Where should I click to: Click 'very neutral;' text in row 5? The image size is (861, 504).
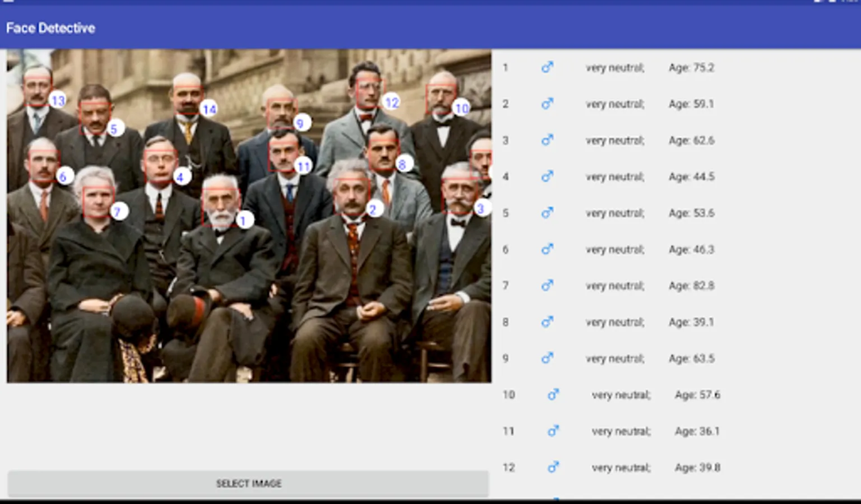pyautogui.click(x=615, y=213)
